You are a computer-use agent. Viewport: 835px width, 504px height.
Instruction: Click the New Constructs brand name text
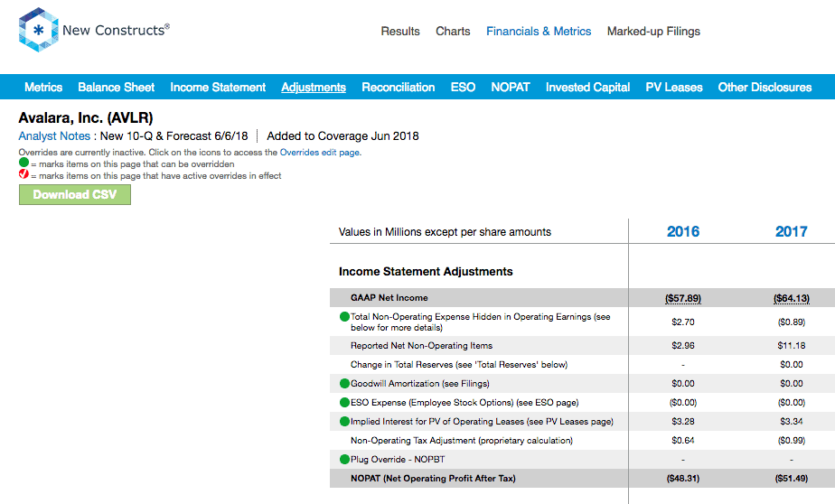116,30
